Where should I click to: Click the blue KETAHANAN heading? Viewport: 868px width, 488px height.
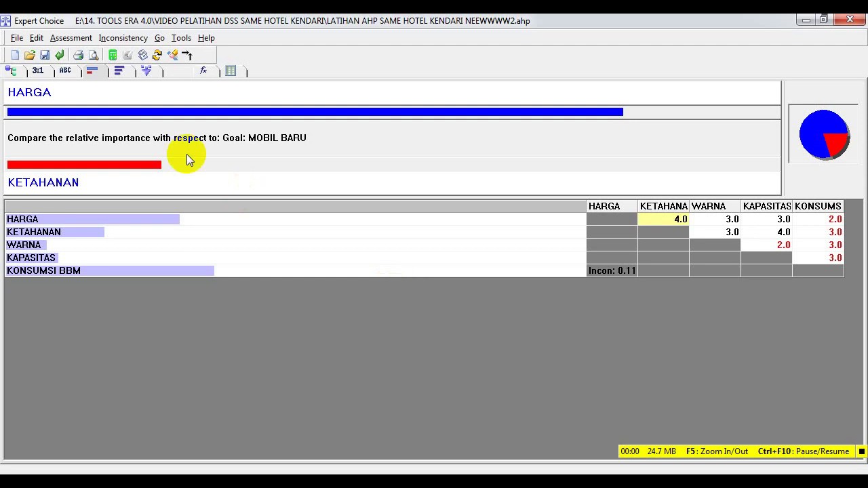tap(43, 182)
